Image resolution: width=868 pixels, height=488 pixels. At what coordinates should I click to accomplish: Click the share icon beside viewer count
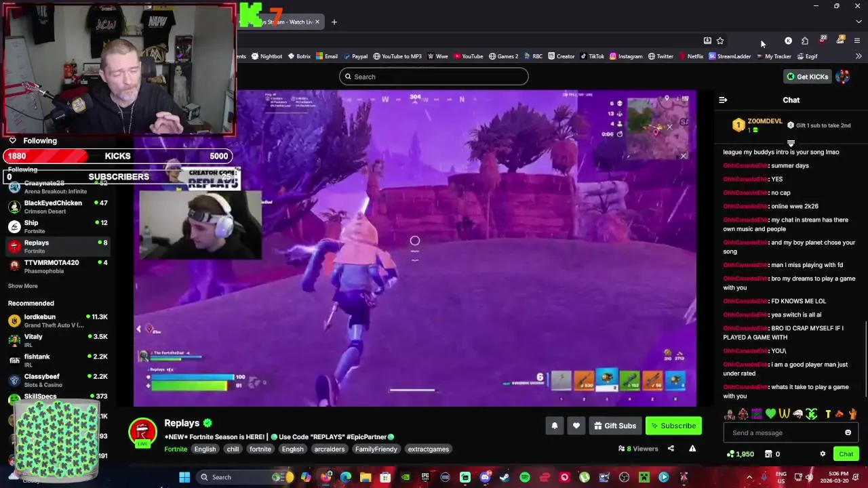(671, 448)
